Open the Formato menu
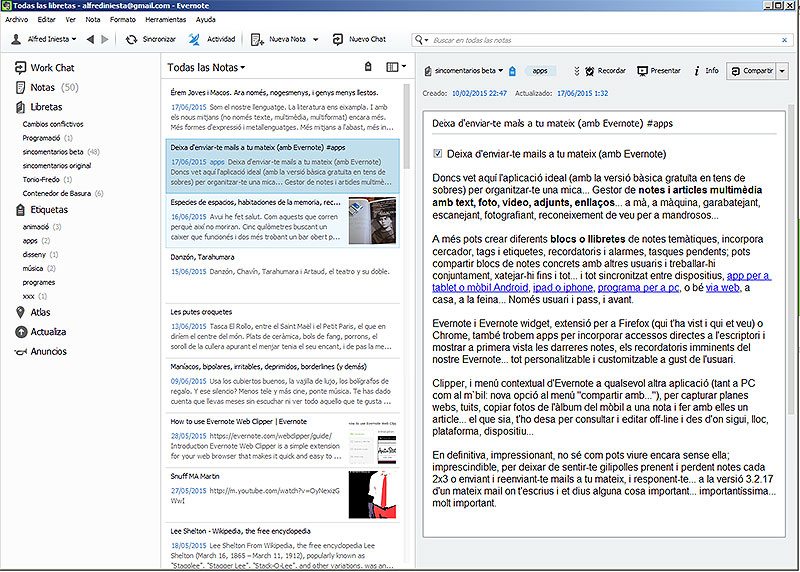The height and width of the screenshot is (572, 800). pos(123,19)
